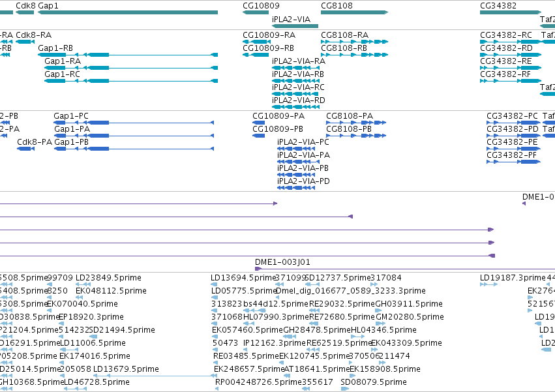Click the CG34382-RD transcript label
Image resolution: width=555 pixels, height=392 pixels.
(506, 48)
